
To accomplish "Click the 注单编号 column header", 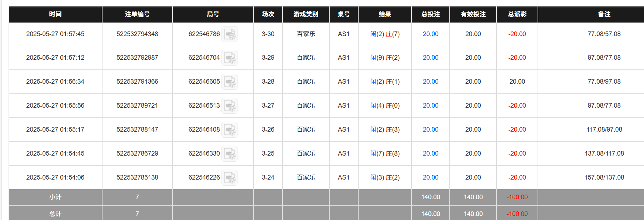I will point(137,14).
